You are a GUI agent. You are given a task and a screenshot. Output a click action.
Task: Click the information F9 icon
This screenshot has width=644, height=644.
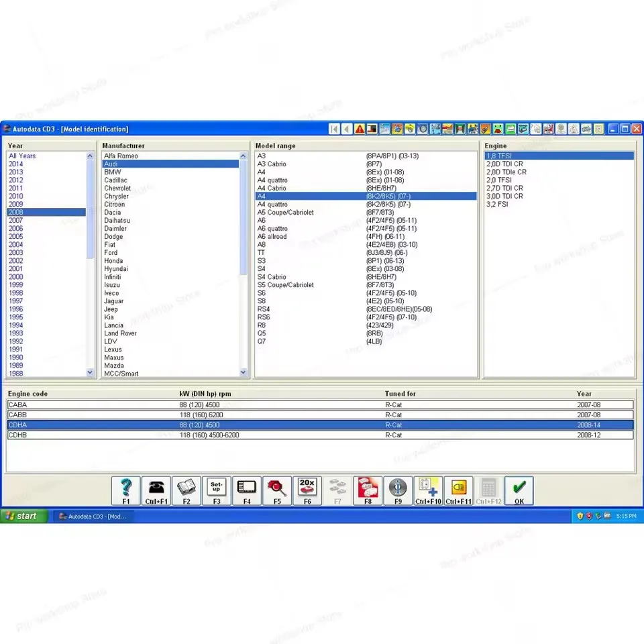397,490
